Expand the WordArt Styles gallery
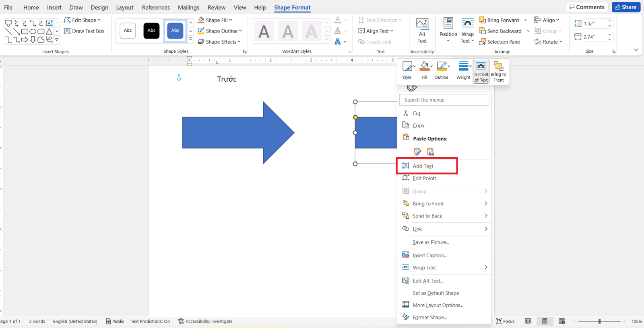 point(327,39)
